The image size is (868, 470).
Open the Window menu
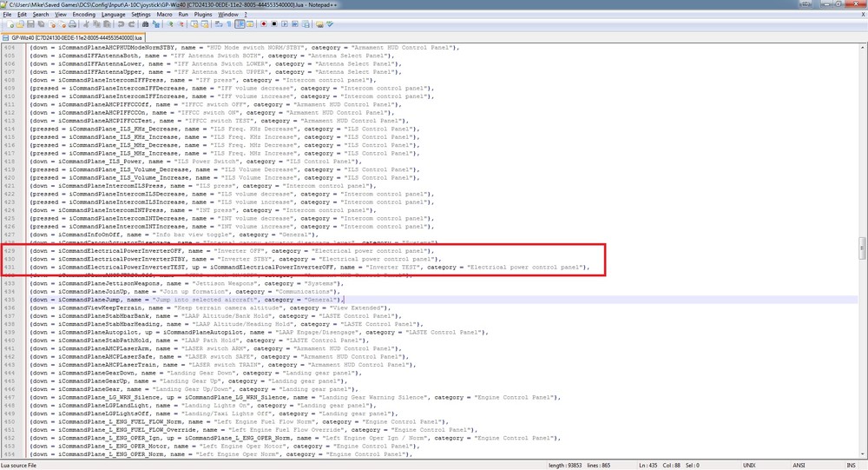coord(228,15)
